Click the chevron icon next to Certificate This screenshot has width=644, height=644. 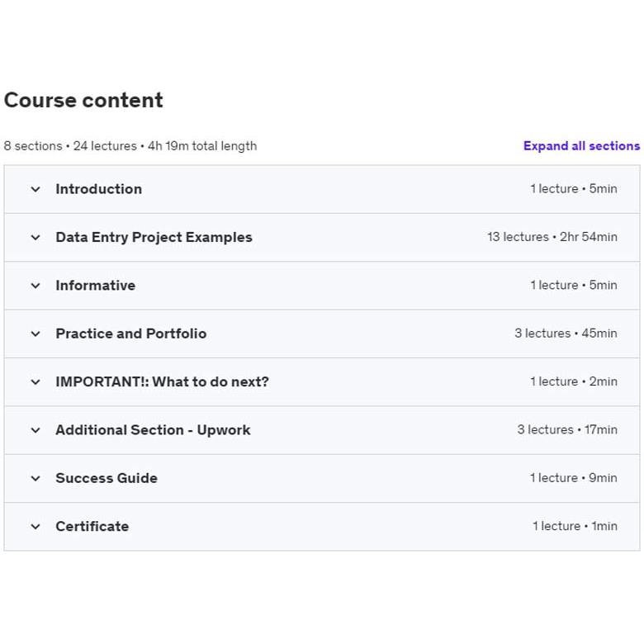click(36, 527)
